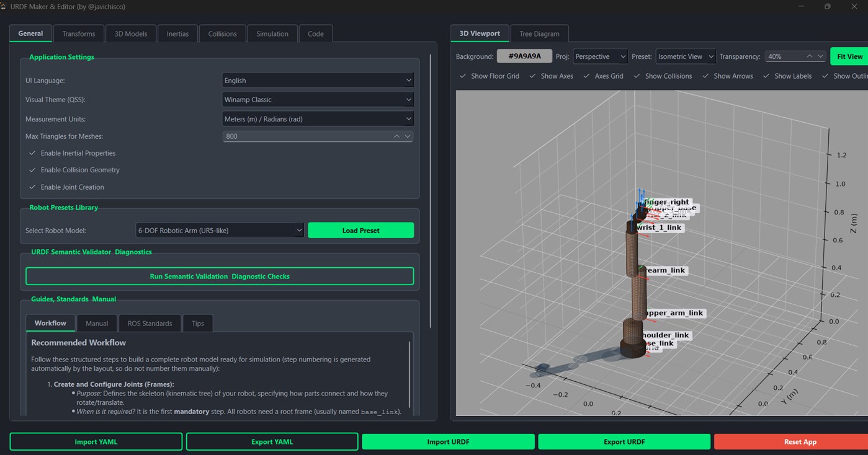Click the app icon in title bar

pos(4,6)
